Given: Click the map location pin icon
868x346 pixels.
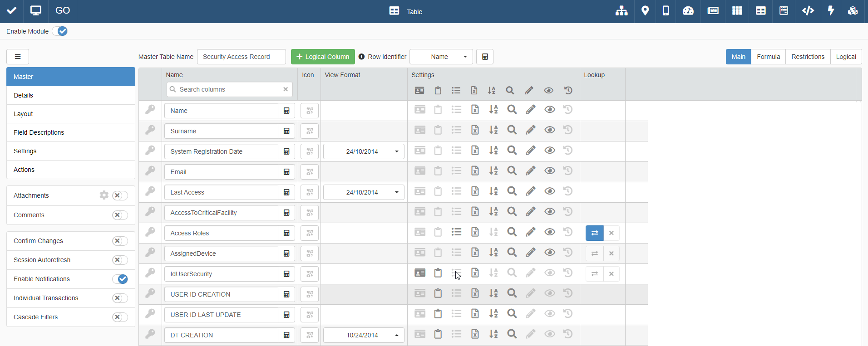Looking at the screenshot, I should tap(645, 11).
